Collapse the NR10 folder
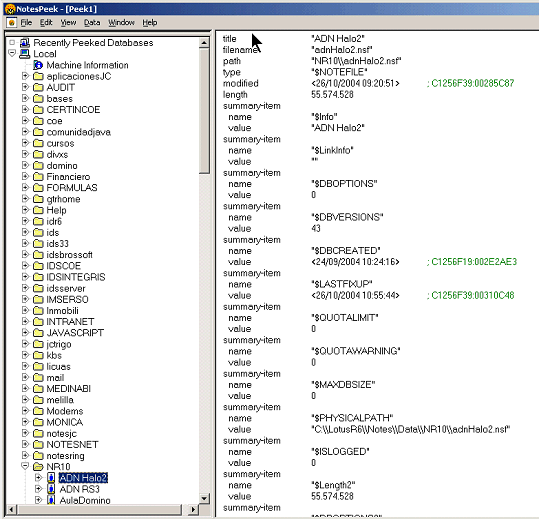 pos(25,466)
